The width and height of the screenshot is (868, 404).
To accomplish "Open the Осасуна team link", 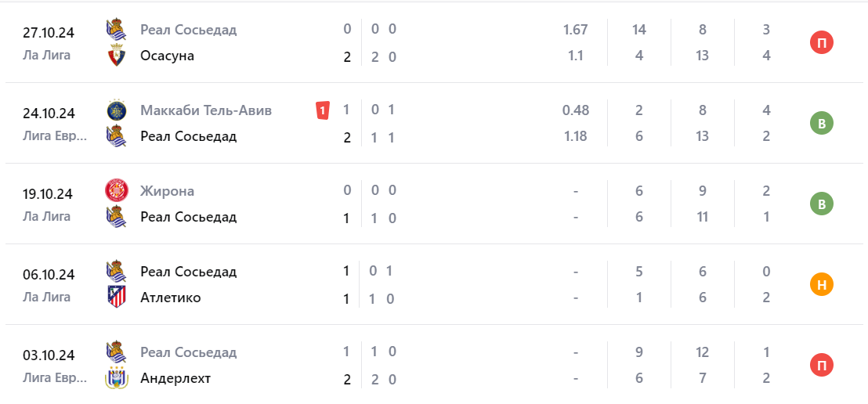I will 167,56.
